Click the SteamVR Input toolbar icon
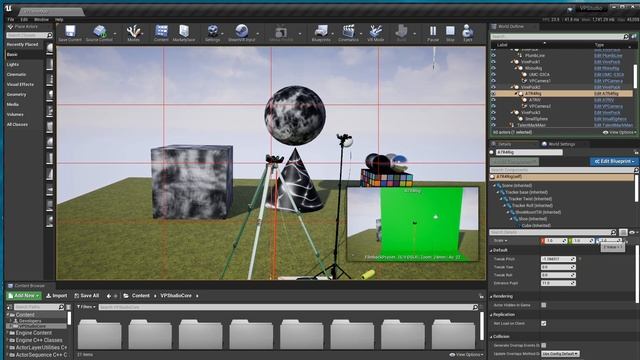Image resolution: width=640 pixels, height=360 pixels. click(241, 31)
